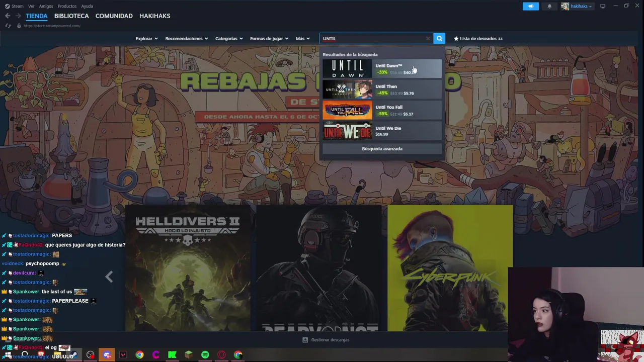The image size is (644, 362).
Task: Click the $5.76 price of Until Then
Action: pyautogui.click(x=409, y=94)
